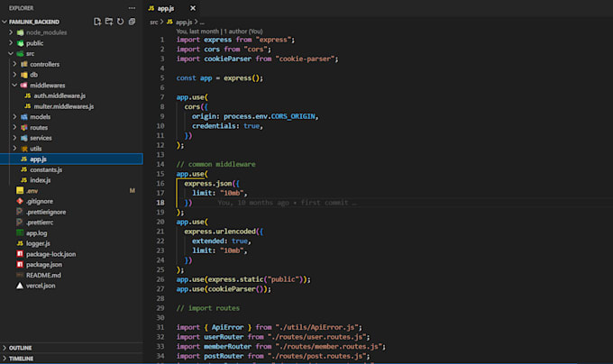Click the folder icon next to controllers
The image size is (613, 364).
pyautogui.click(x=24, y=64)
